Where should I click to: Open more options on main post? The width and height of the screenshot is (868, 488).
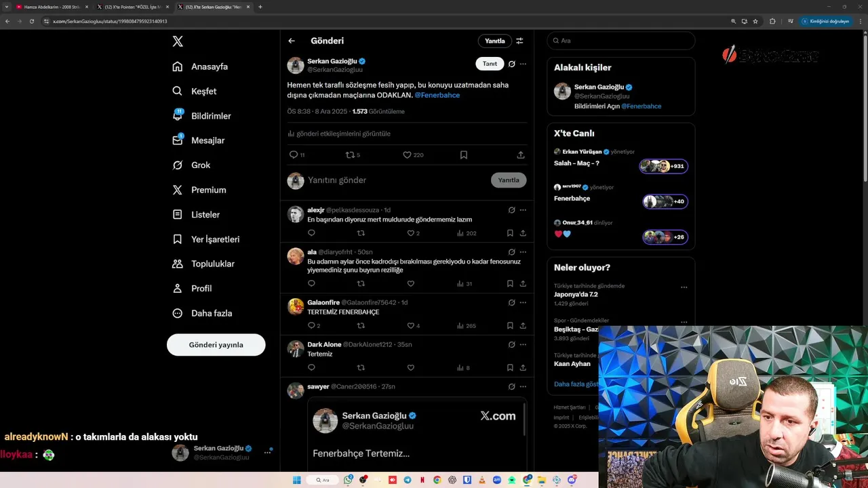coord(523,64)
